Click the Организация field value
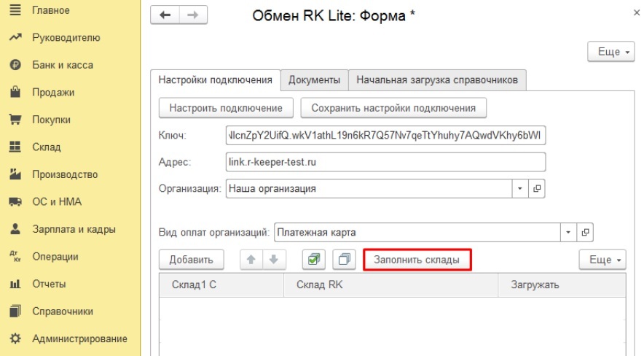 369,189
